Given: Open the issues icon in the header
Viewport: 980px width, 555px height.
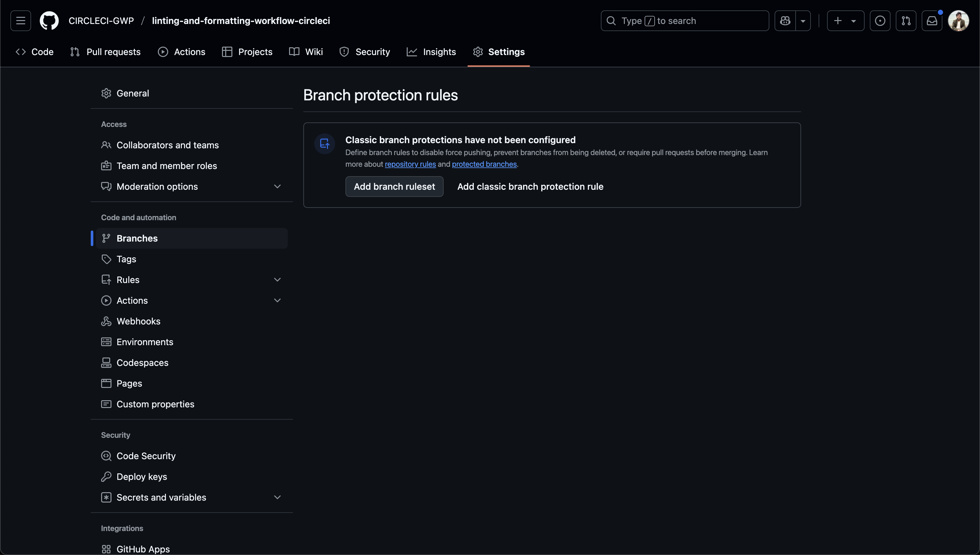Looking at the screenshot, I should pos(880,21).
